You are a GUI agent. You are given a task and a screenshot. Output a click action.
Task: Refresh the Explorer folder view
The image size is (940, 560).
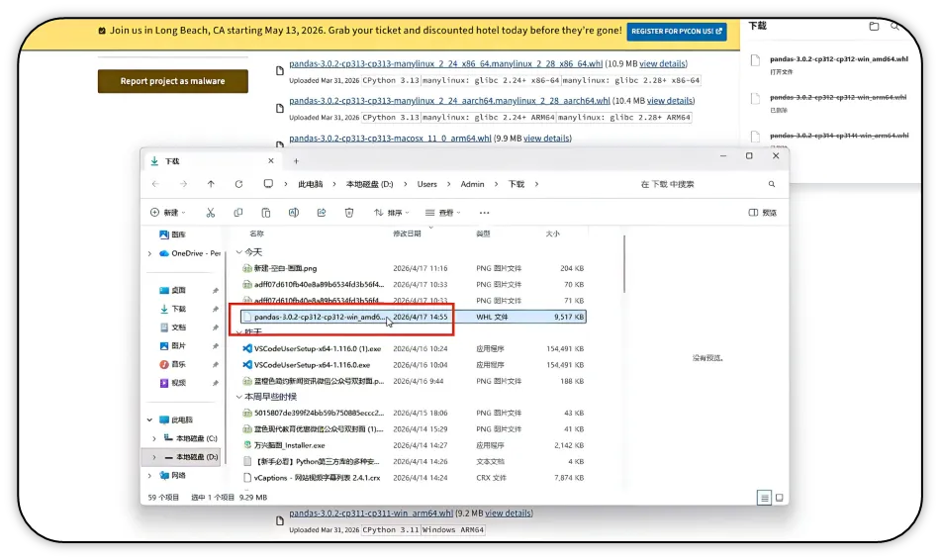tap(238, 184)
